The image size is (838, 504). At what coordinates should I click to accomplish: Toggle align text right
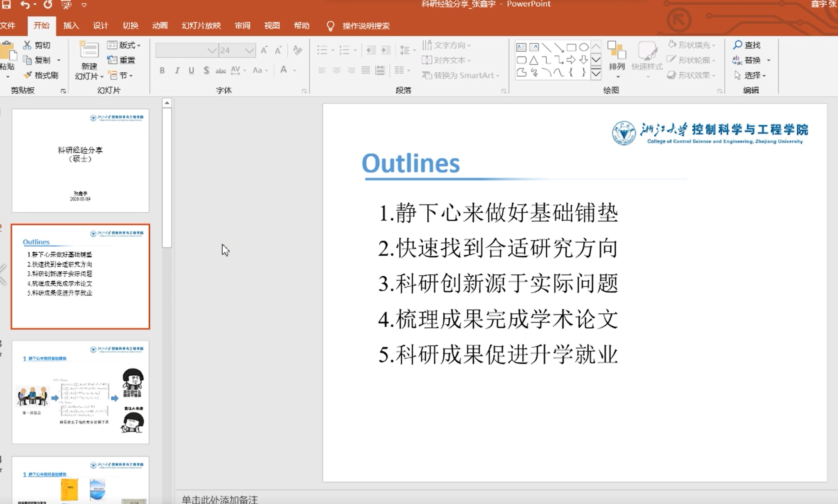[351, 70]
